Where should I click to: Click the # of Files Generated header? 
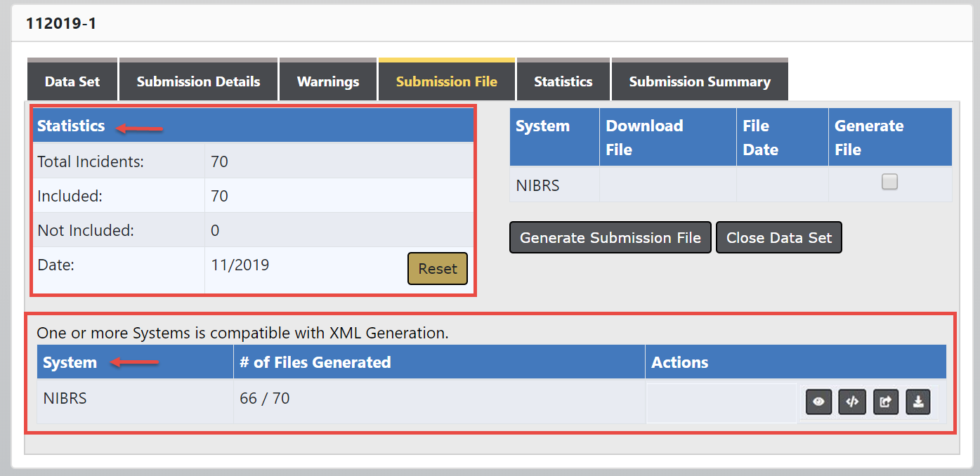[315, 362]
